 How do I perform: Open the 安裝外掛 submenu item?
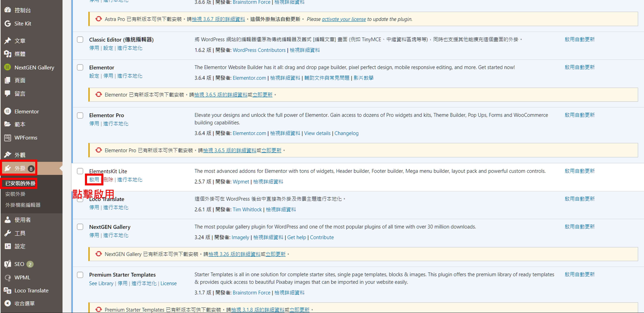pos(15,194)
